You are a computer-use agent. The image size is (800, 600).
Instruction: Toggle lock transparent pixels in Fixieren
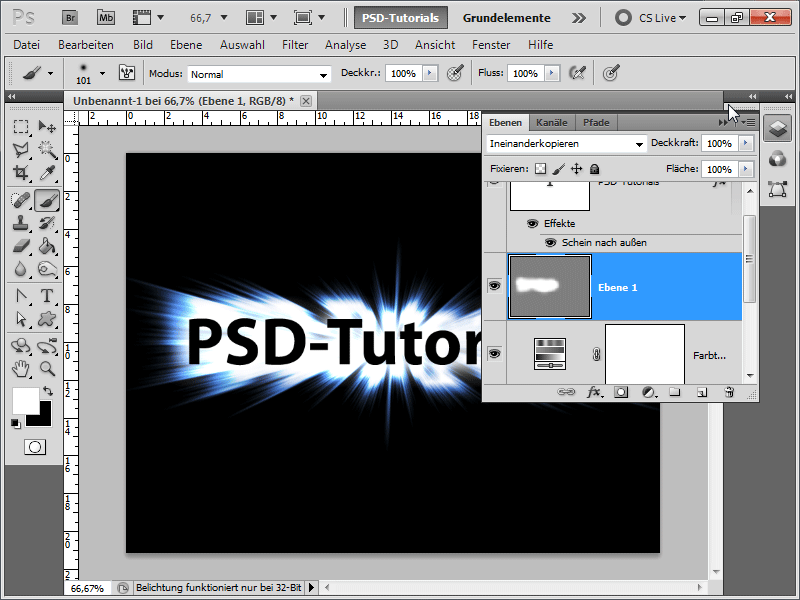point(540,170)
